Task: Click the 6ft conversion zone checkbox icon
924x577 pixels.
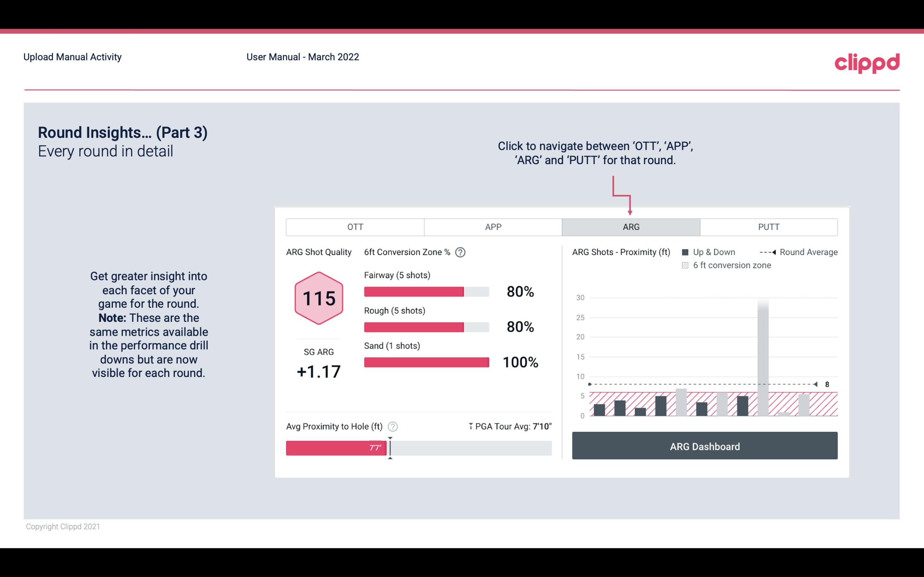Action: tap(687, 264)
